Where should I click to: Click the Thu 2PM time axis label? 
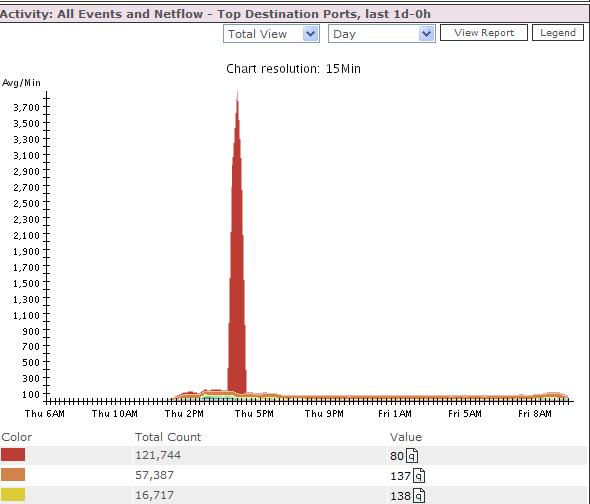pyautogui.click(x=184, y=414)
